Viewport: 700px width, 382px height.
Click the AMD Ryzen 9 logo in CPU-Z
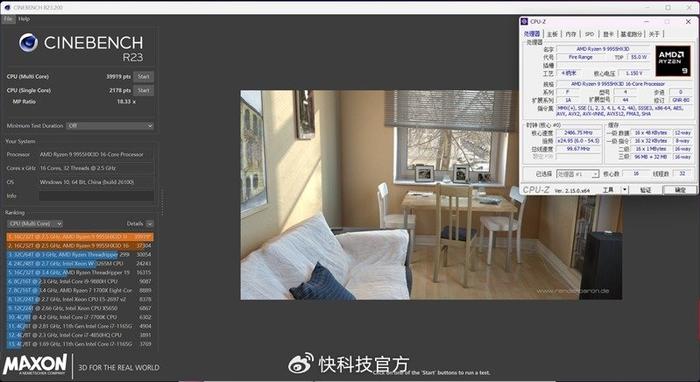673,61
